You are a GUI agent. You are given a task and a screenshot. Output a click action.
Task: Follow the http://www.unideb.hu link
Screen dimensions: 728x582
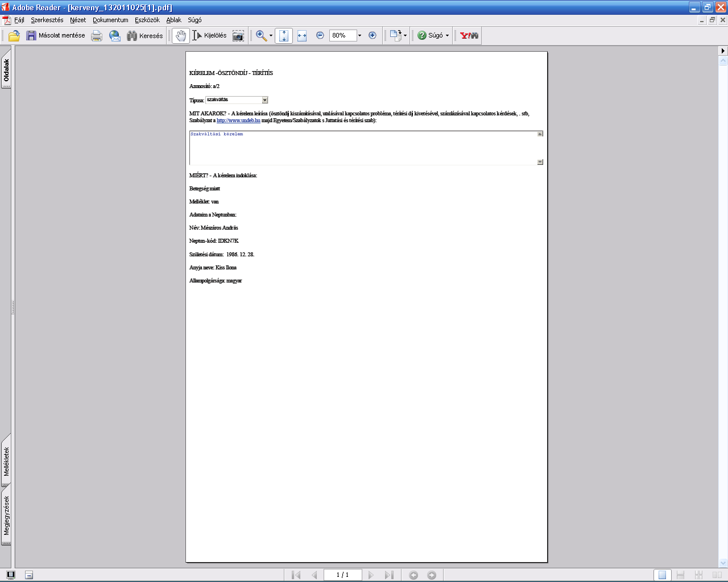[238, 120]
